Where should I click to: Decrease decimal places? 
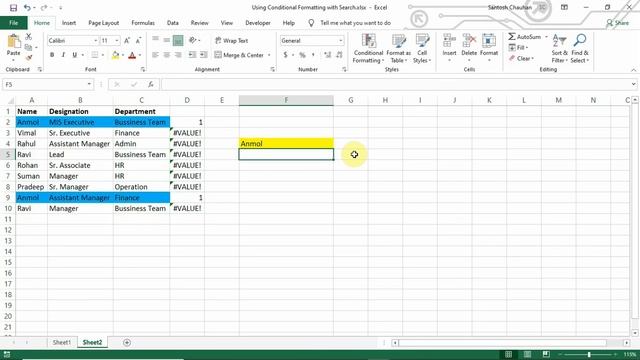(339, 55)
